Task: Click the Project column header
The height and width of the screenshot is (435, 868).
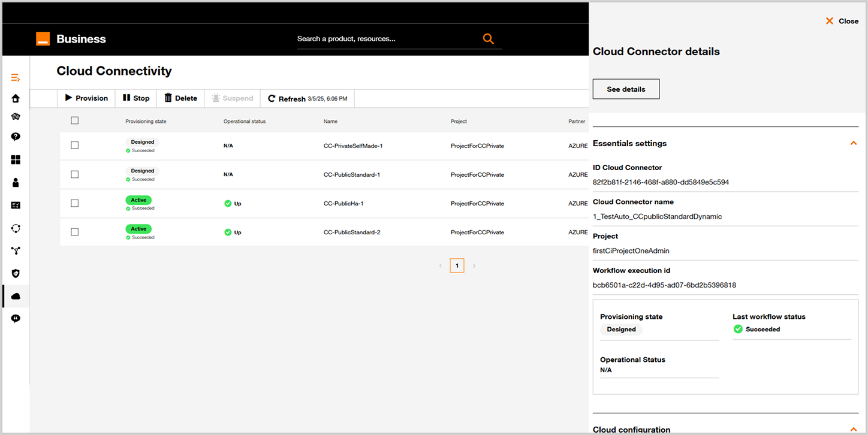Action: [459, 122]
